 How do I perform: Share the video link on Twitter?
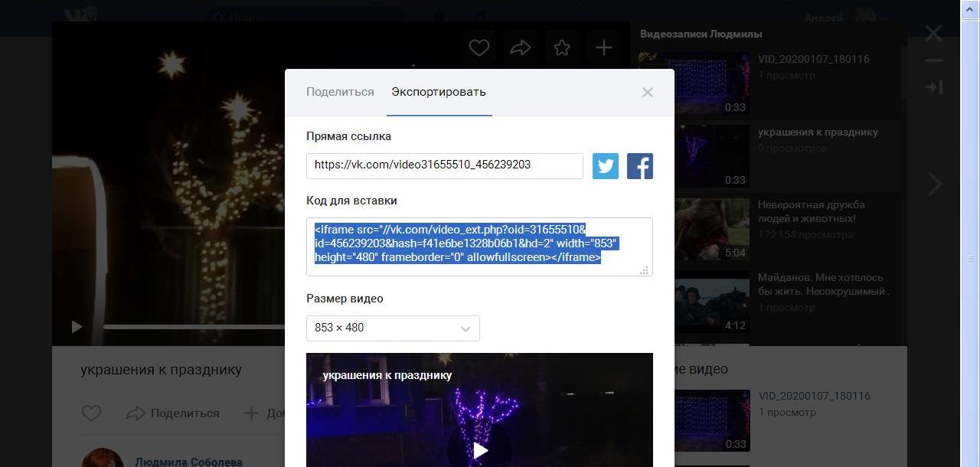coord(605,166)
